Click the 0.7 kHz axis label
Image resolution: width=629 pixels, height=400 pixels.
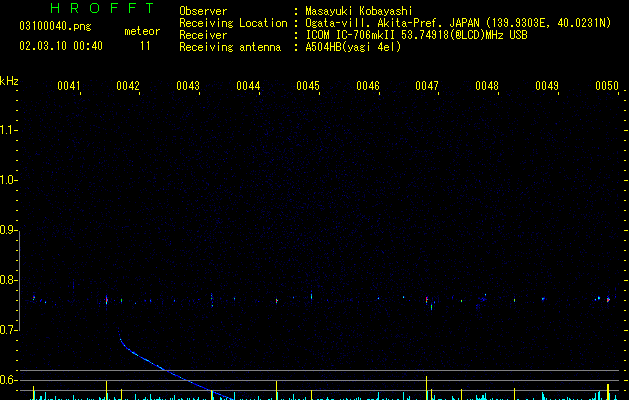[7, 330]
